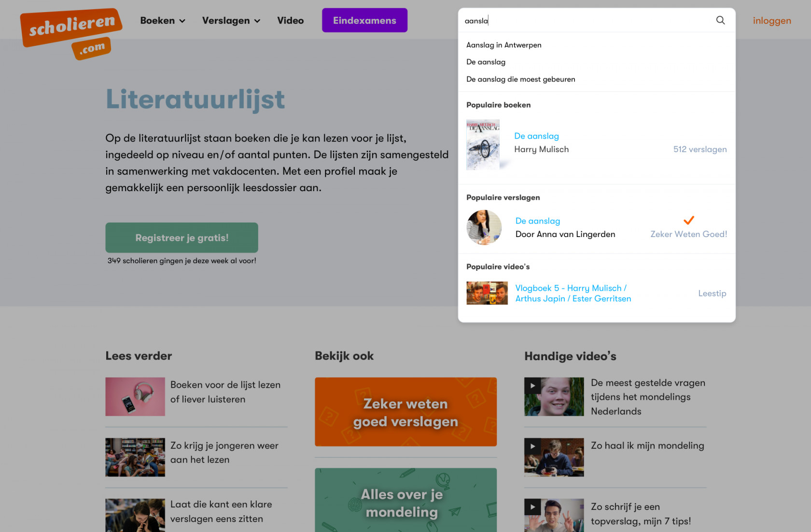
Task: Select suggestion 'Aanslag in Antwerpen'
Action: [x=504, y=45]
